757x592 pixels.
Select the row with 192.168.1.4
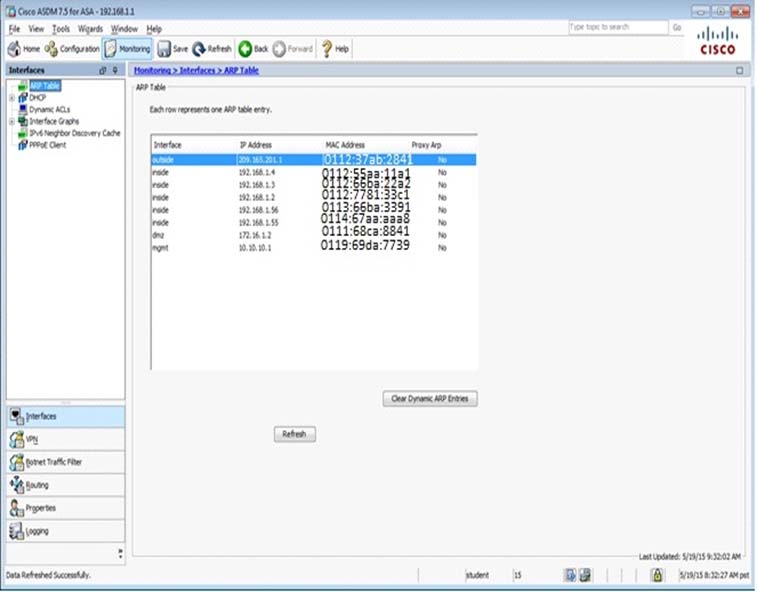coord(314,172)
